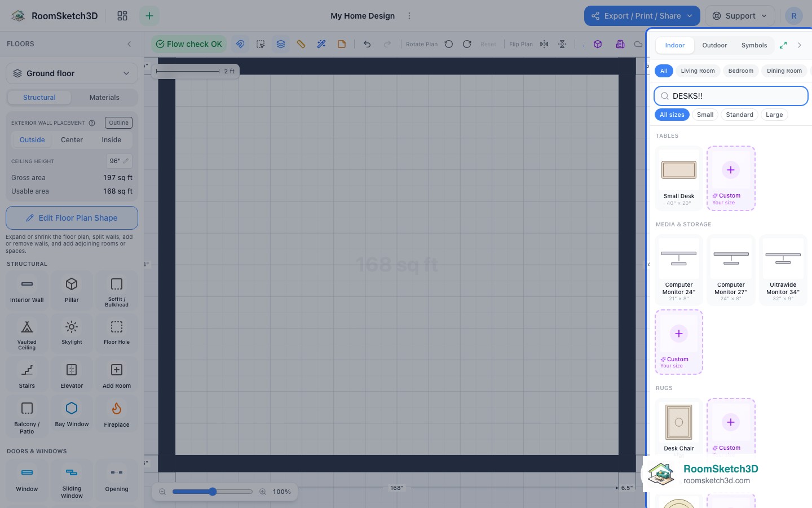This screenshot has height=508, width=812.
Task: Click the zoom in magnifier
Action: (263, 492)
